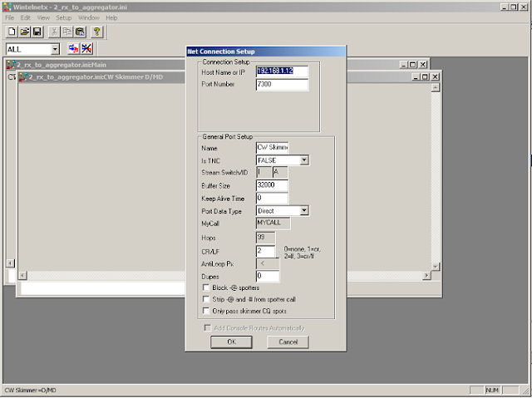Open the Setup menu
Image resolution: width=532 pixels, height=398 pixels.
point(64,17)
